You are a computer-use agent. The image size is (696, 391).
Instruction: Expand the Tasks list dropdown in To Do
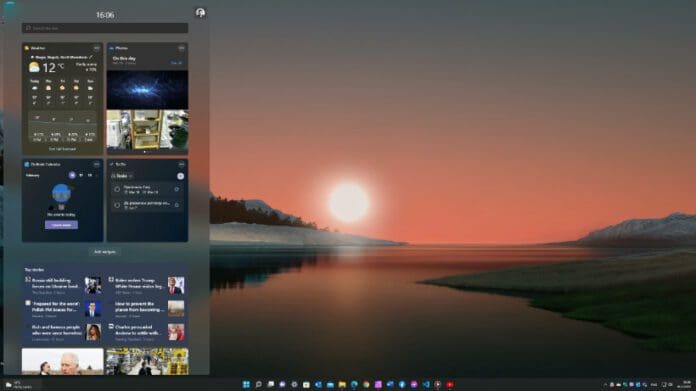[122, 176]
